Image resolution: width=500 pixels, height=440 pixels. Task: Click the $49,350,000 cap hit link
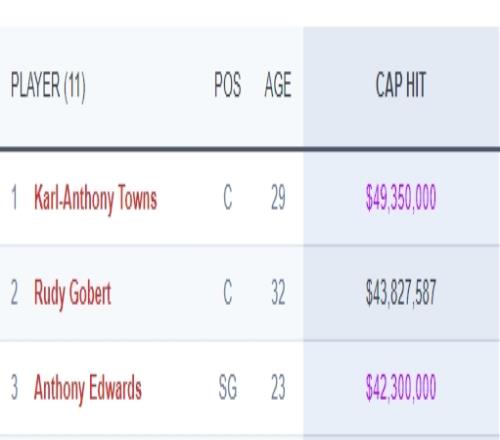click(x=401, y=198)
